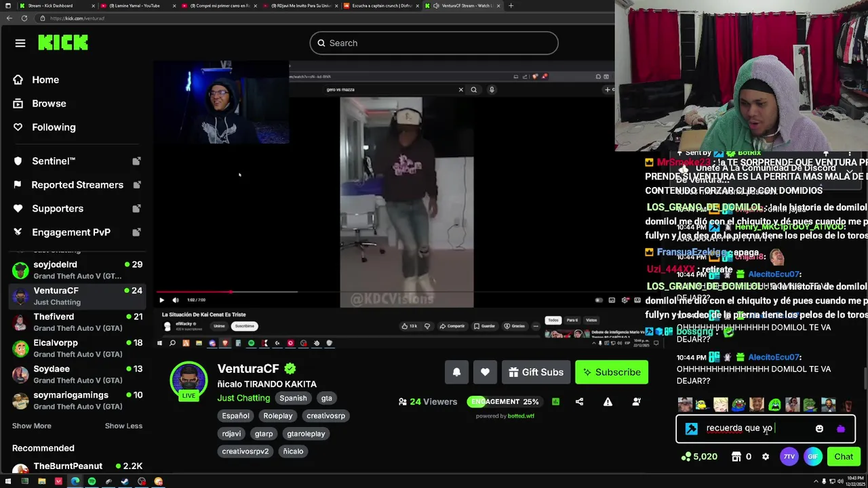Reload the browser page
Viewport: 868px width, 488px height.
pos(24,18)
